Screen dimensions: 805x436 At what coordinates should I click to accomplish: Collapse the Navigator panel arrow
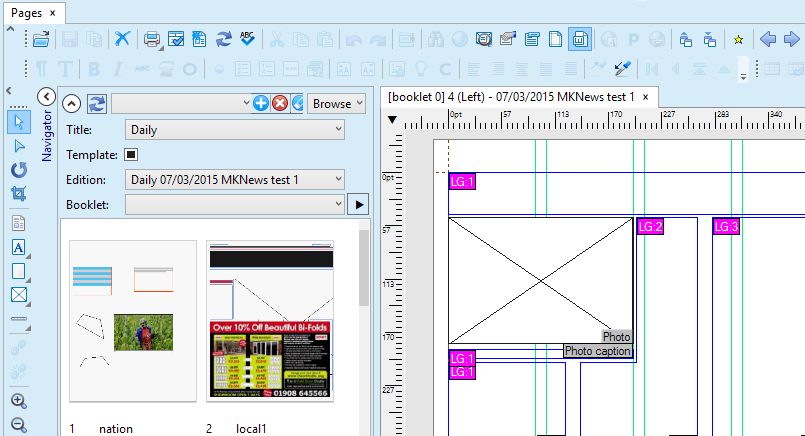click(x=46, y=96)
